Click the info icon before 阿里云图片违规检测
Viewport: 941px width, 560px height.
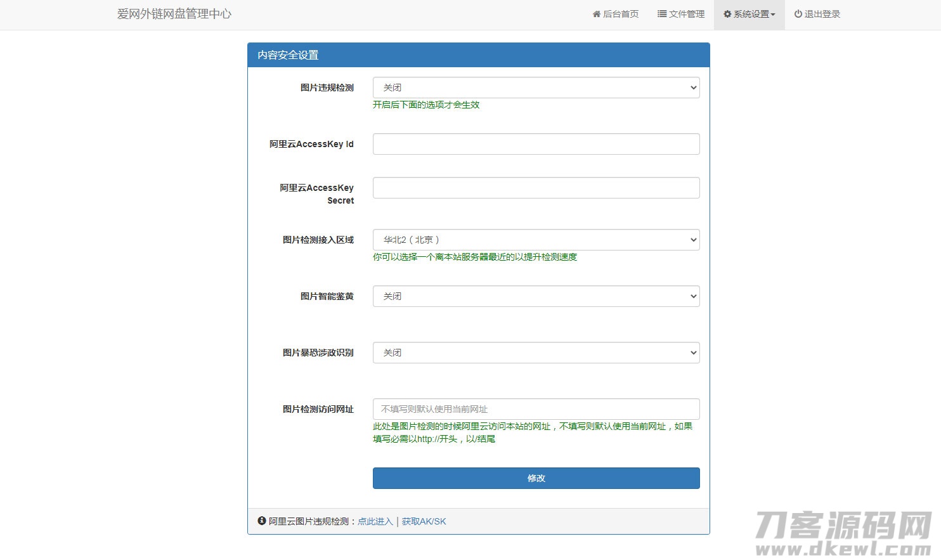[x=261, y=521]
